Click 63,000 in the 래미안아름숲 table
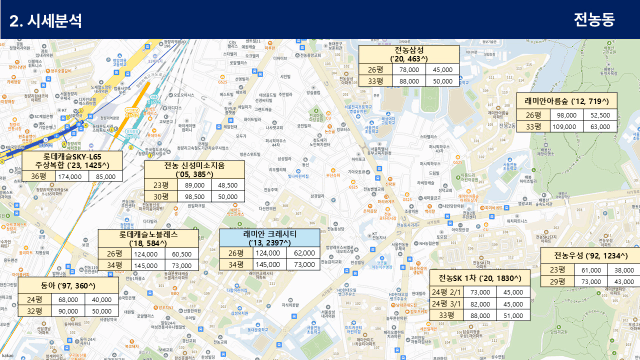Screen dimensions: 640x360 (600, 127)
